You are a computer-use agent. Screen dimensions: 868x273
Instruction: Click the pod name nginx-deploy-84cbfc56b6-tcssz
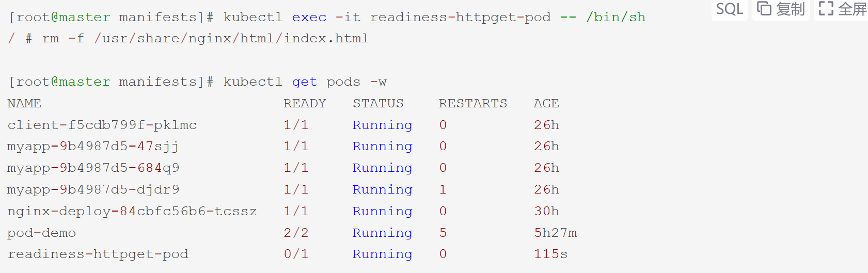(x=132, y=212)
